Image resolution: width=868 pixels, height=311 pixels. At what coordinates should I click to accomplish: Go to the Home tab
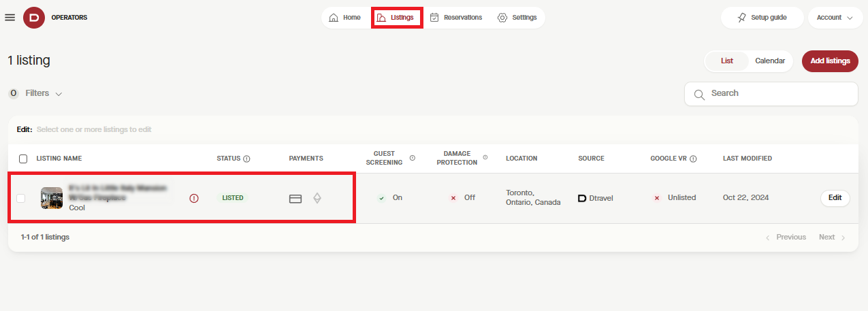coord(344,18)
